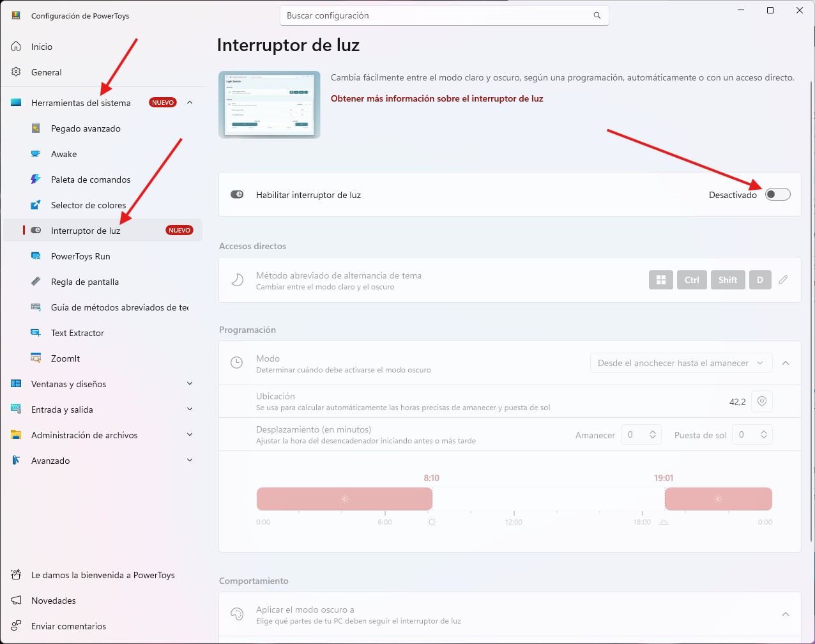Collapse the Aplicar el modo oscuro a section

point(786,615)
